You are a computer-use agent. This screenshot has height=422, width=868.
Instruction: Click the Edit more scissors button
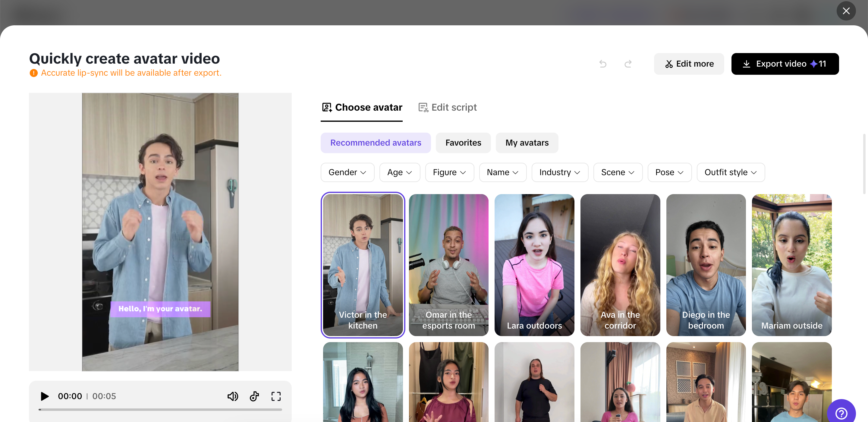[x=689, y=64]
